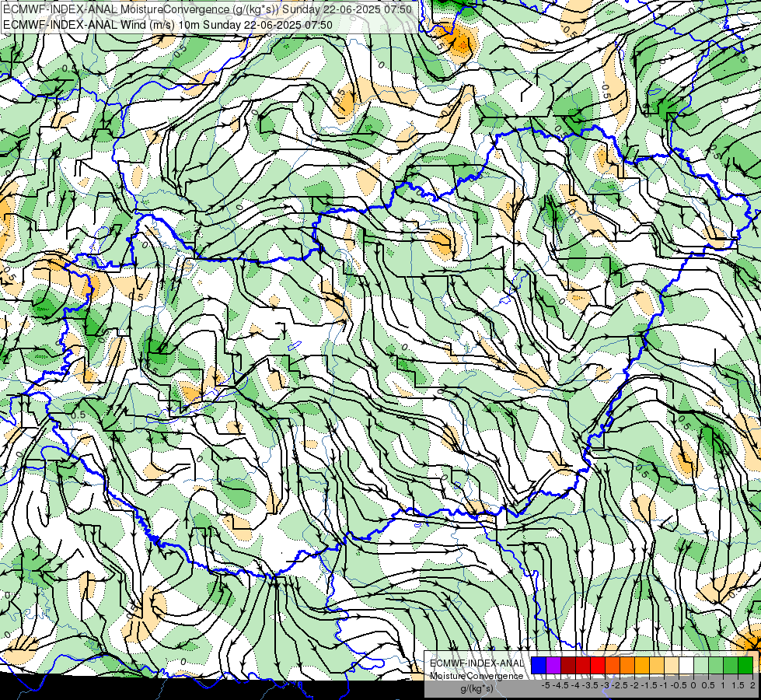This screenshot has width=761, height=700.
Task: Click the 2 scale value at legend end
Action: pos(752,685)
